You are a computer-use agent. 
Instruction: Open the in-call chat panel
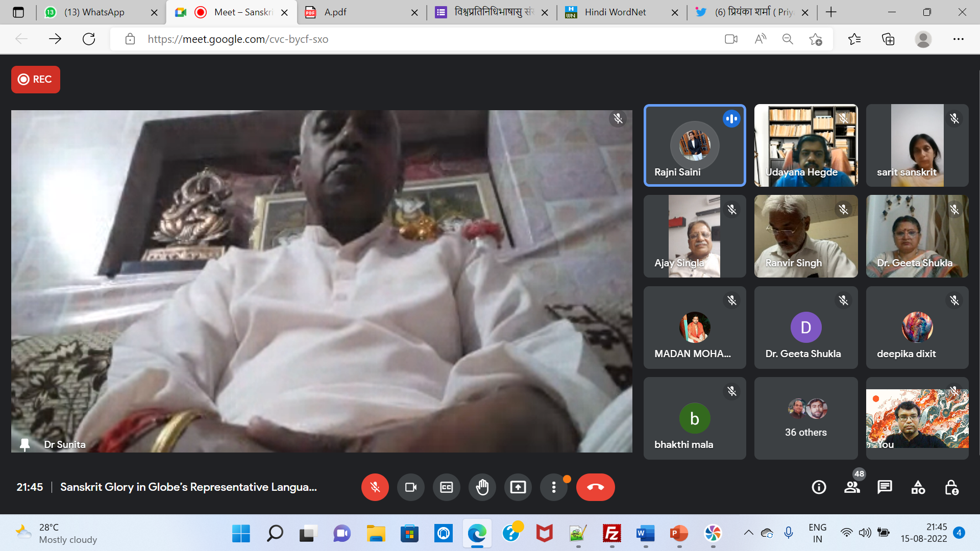click(x=885, y=487)
